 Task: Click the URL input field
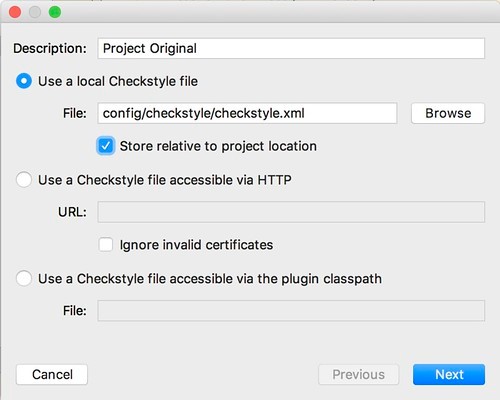[x=291, y=212]
